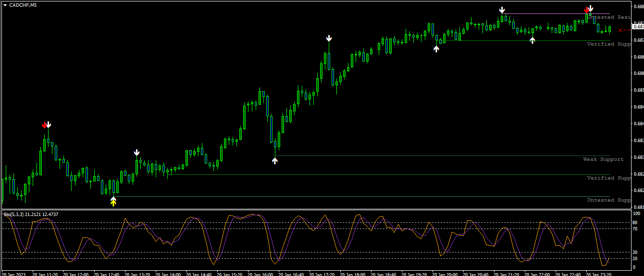Click the highlighted current price tag on the price axis

point(638,26)
